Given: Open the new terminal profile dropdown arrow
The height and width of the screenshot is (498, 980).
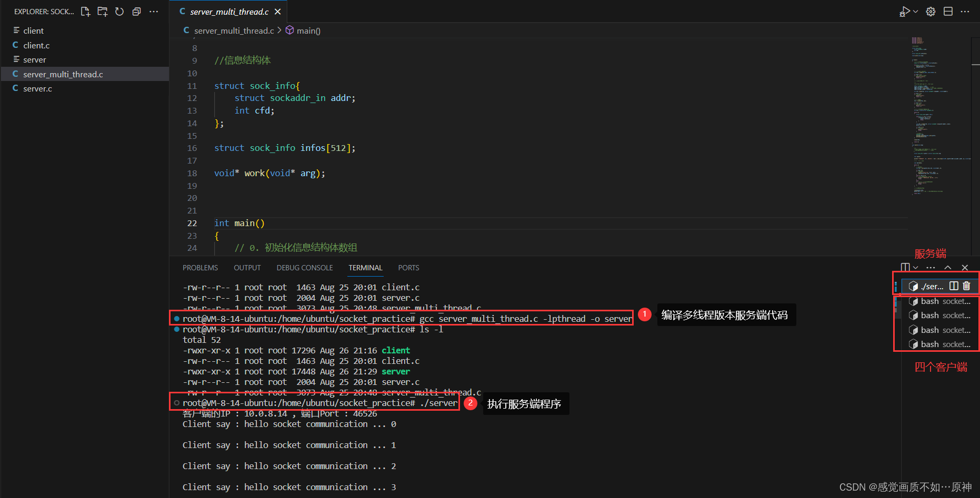Looking at the screenshot, I should point(916,267).
